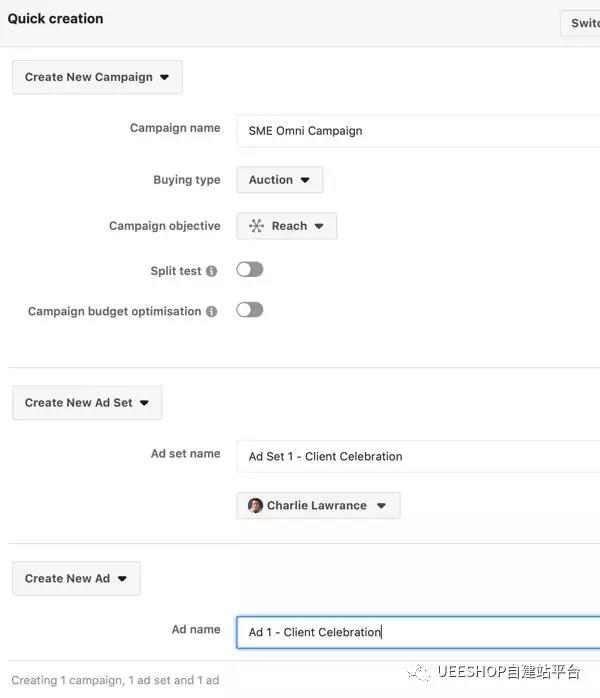Viewport: 600px width, 698px height.
Task: Click the Switch button at top right
Action: 583,23
